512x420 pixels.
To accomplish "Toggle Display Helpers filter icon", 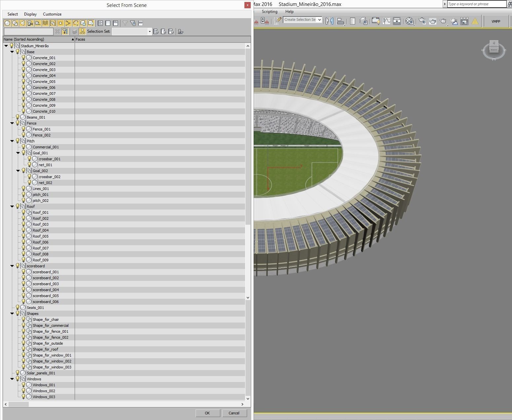I will click(x=38, y=23).
